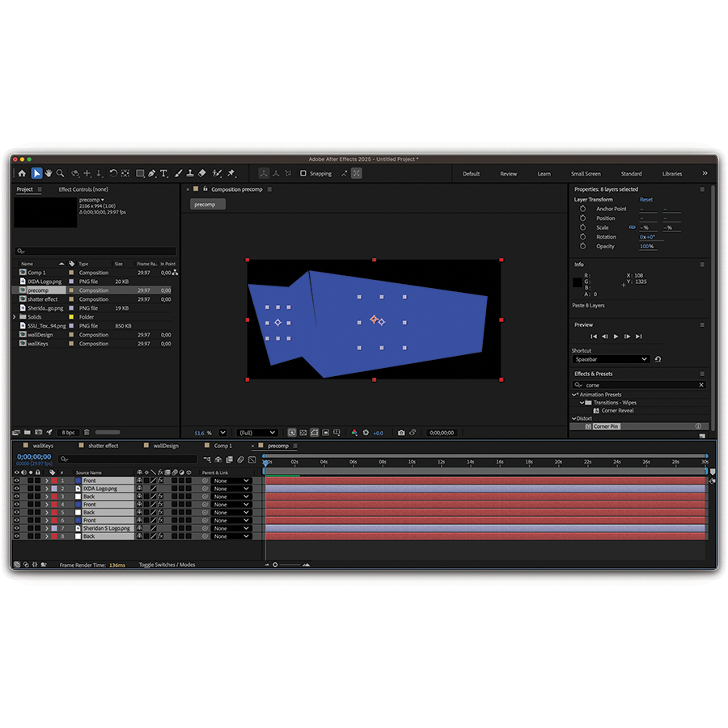Click Reset in Layer Transform
Screen dimensions: 728x728
pos(645,200)
